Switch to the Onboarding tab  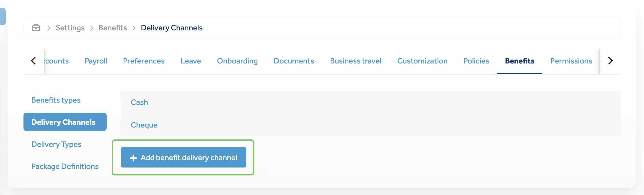(x=237, y=61)
